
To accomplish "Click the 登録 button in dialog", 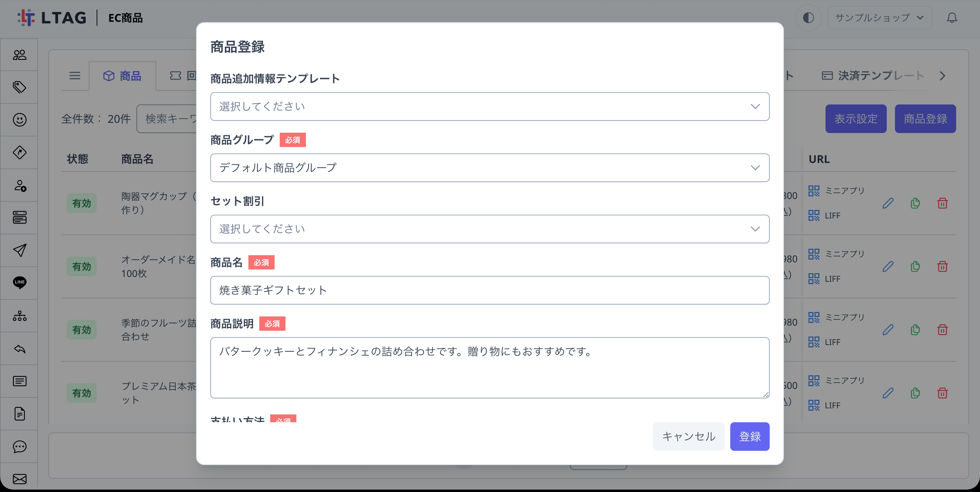I will tap(749, 437).
